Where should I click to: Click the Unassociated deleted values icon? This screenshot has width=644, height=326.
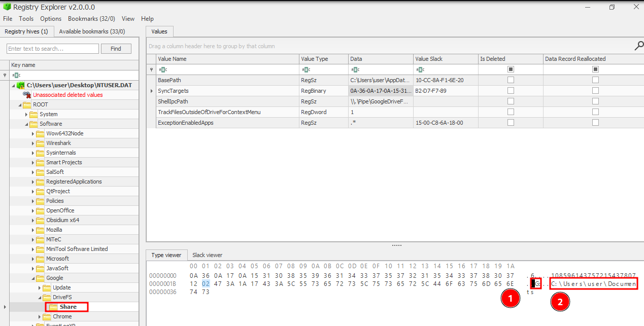point(27,95)
